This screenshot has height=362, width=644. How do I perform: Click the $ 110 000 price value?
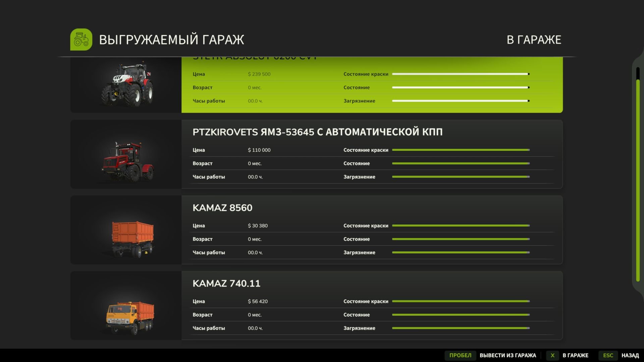tap(259, 150)
